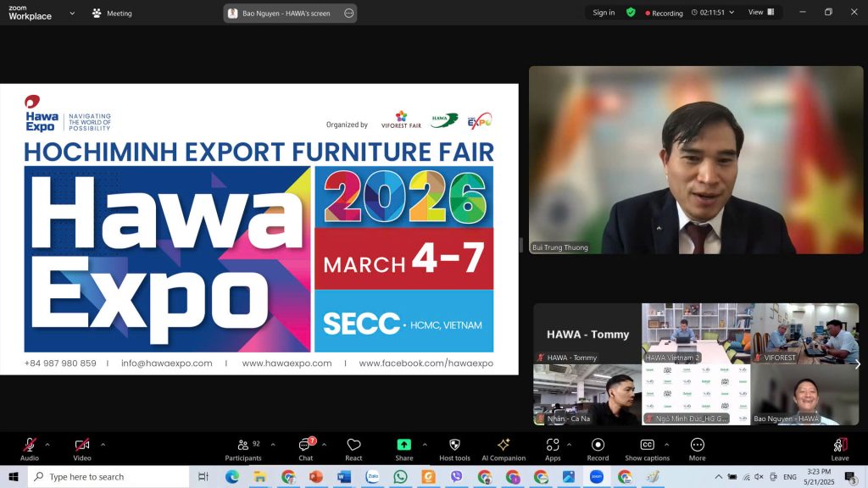
Task: Expand the Share options arrow
Action: click(x=425, y=444)
